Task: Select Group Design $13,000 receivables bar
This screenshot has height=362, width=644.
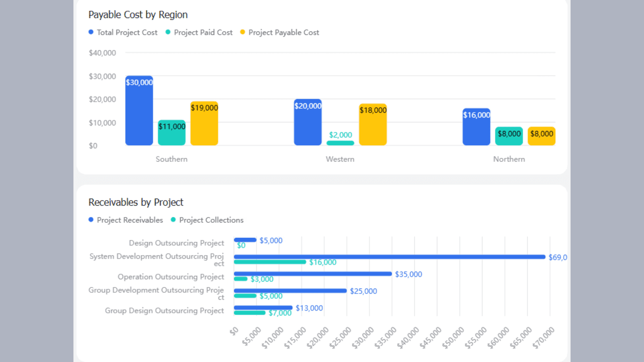Action: pos(263,308)
